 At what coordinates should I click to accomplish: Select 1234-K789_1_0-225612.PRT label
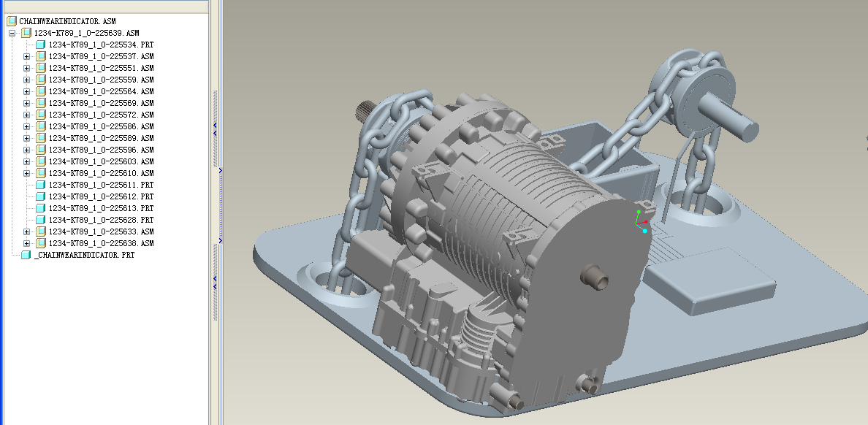pos(102,196)
